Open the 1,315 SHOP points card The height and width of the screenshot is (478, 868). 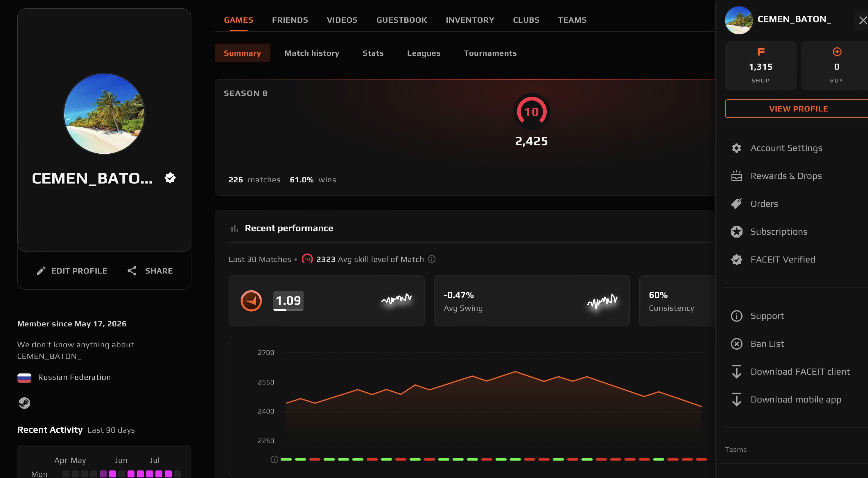click(x=761, y=66)
